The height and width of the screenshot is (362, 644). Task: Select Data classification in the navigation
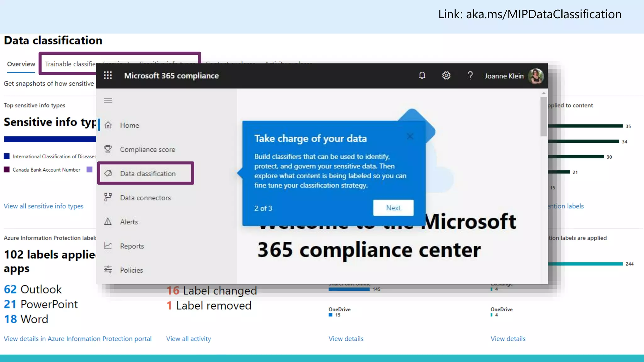(148, 174)
